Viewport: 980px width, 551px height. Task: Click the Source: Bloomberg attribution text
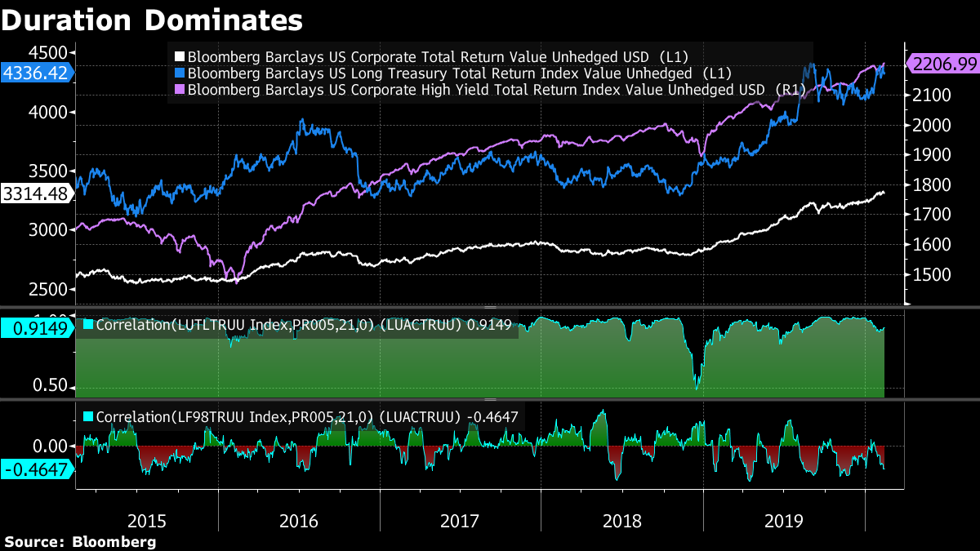pos(80,542)
